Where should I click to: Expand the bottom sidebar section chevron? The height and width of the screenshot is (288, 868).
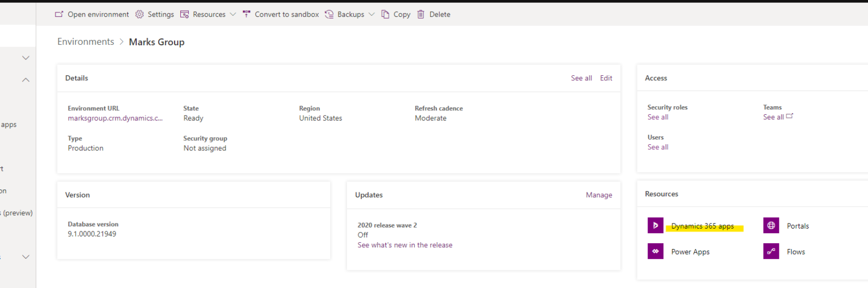click(25, 257)
